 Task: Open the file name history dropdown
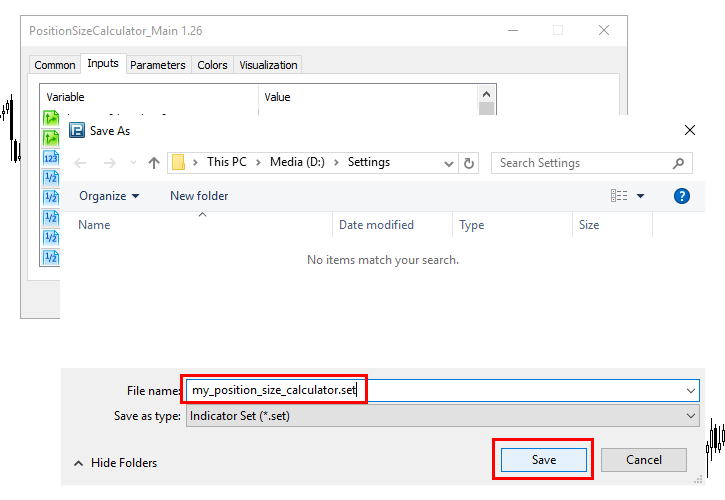tap(691, 391)
